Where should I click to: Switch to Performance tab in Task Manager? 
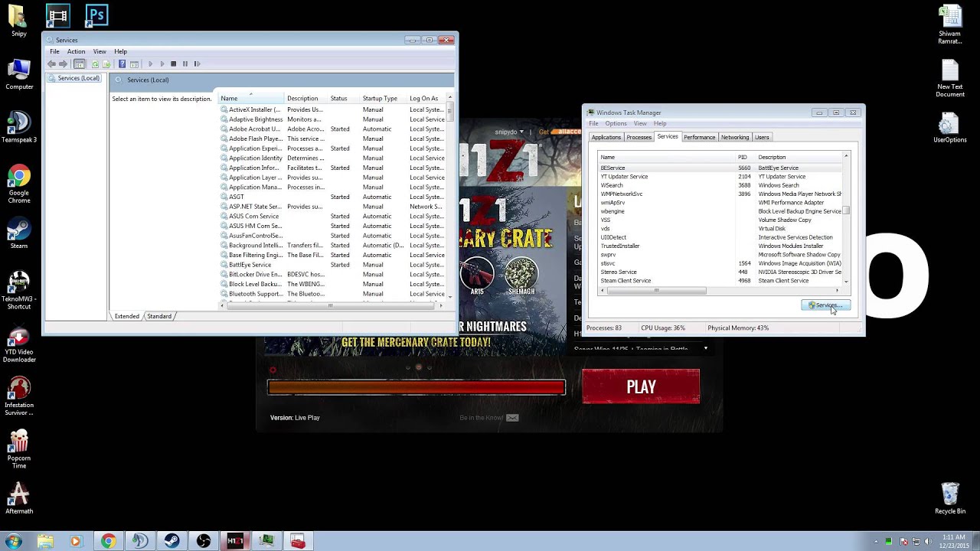[x=699, y=137]
